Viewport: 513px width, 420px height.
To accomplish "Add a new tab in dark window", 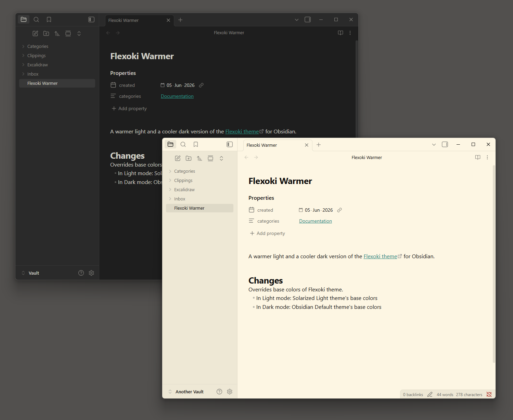I will tap(180, 20).
